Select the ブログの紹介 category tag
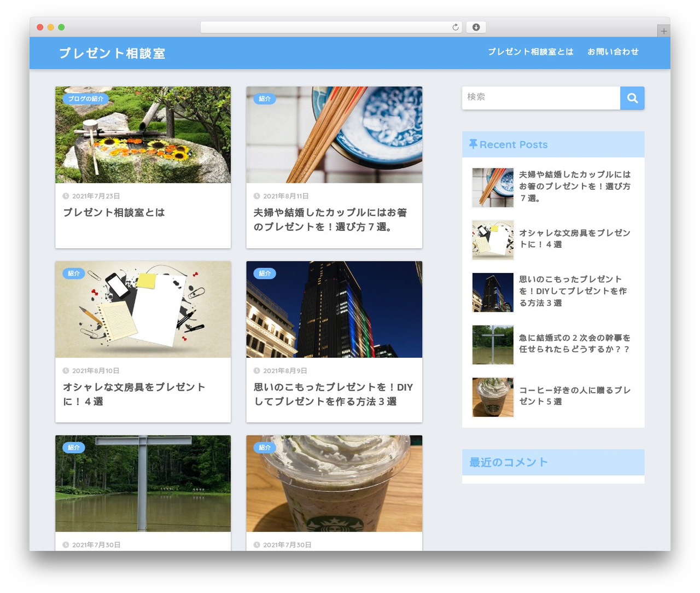This screenshot has width=700, height=593. pyautogui.click(x=86, y=99)
